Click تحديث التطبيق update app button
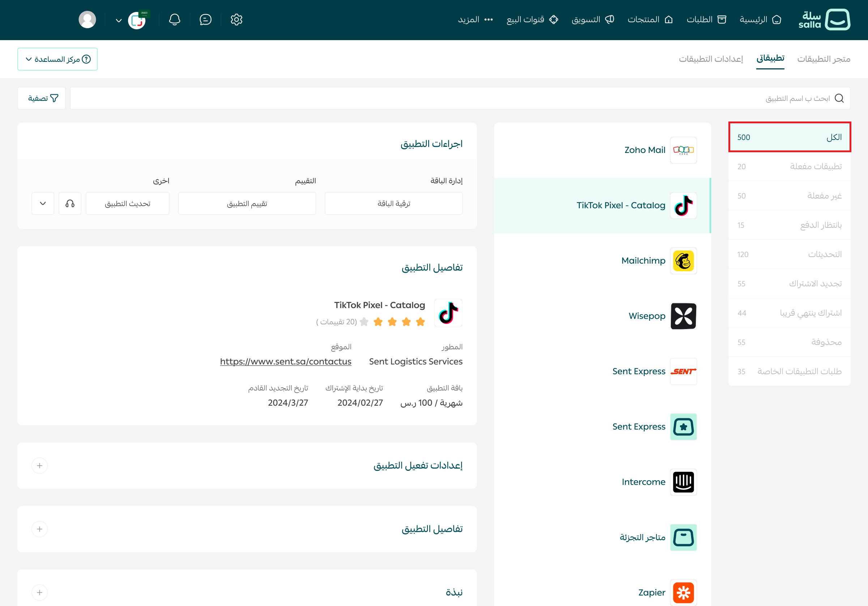Image resolution: width=868 pixels, height=606 pixels. click(127, 204)
